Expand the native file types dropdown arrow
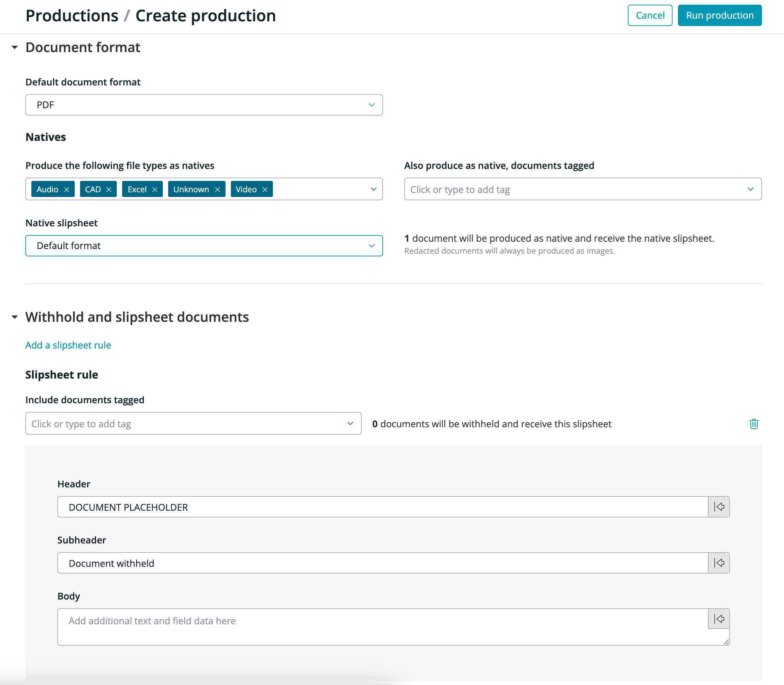This screenshot has width=784, height=685. 373,189
